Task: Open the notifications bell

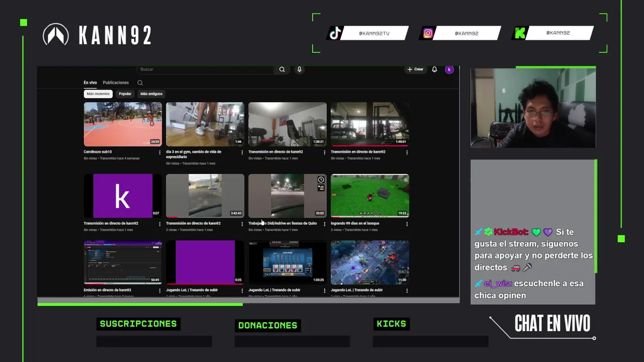Action: (x=434, y=69)
